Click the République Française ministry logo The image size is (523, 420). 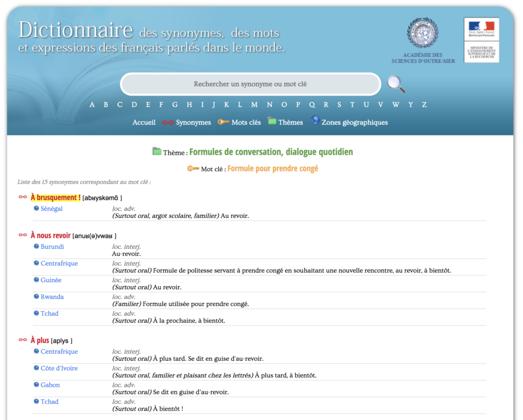(481, 40)
